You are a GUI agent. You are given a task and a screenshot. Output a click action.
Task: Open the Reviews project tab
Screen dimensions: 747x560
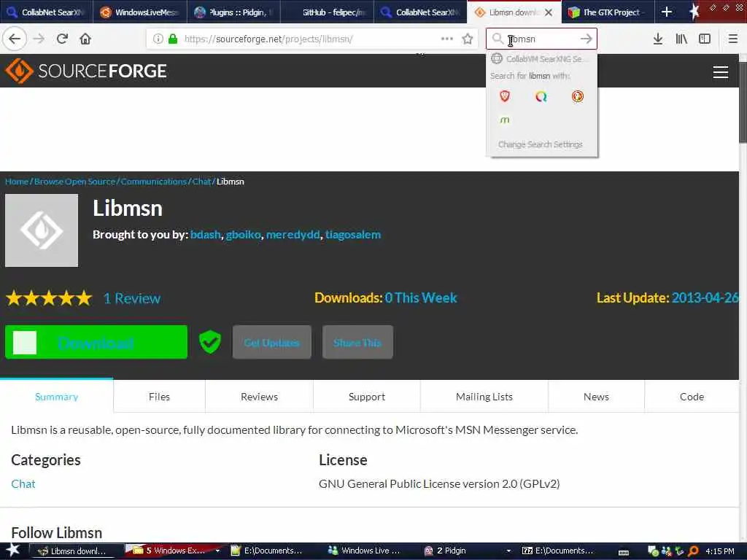pos(259,397)
